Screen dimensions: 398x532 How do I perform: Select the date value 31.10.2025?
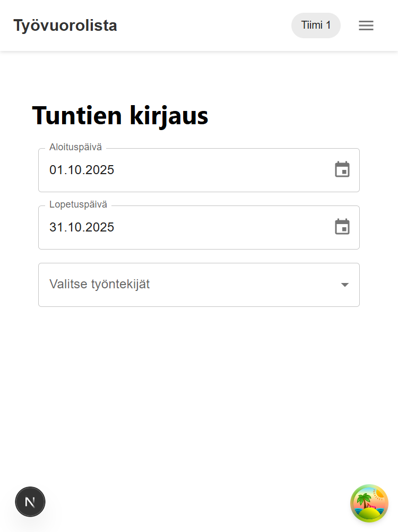pos(82,227)
